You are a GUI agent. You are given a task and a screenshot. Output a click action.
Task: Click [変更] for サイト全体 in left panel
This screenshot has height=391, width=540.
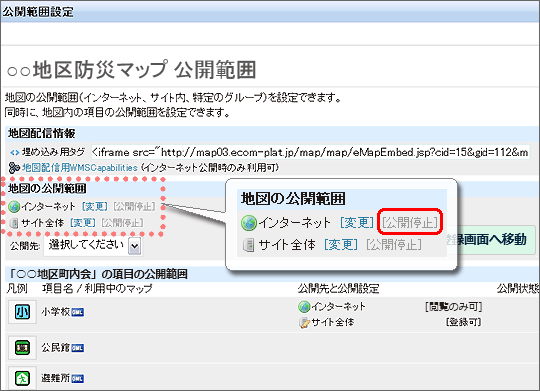click(x=83, y=223)
